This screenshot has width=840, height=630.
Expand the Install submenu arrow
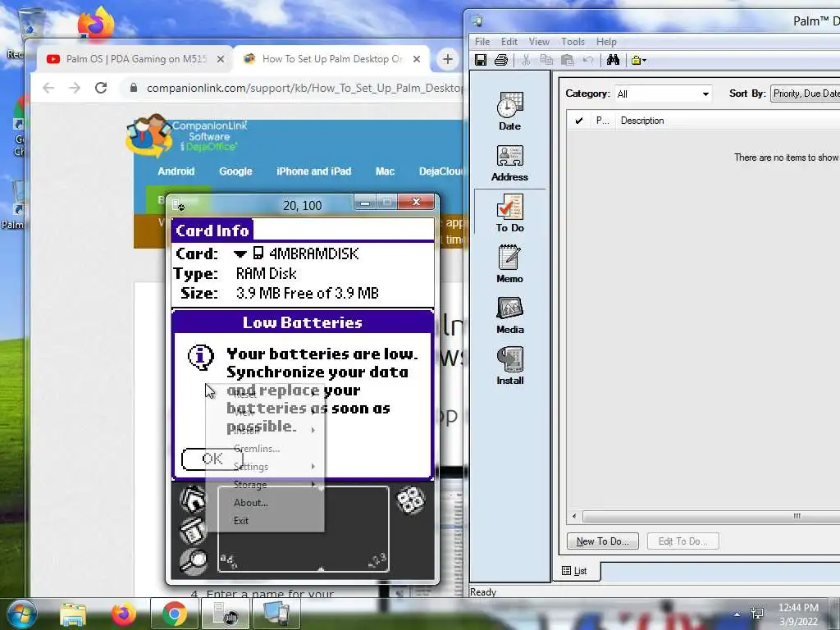[x=313, y=430]
